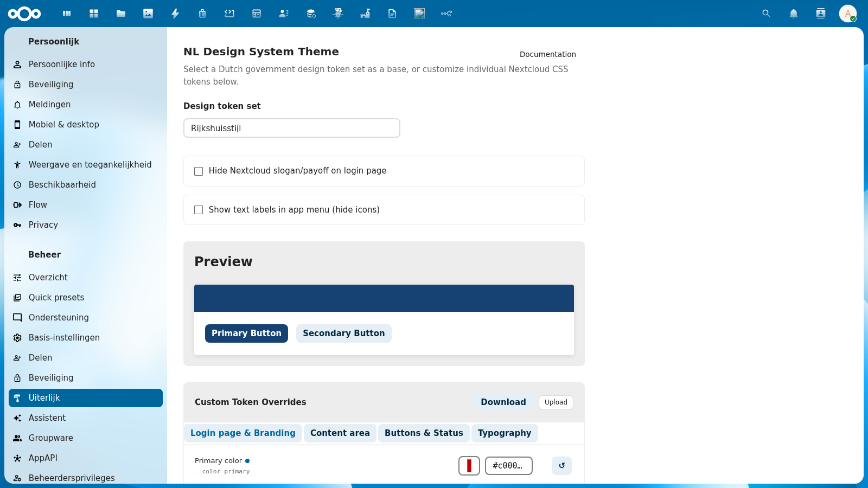Viewport: 868px width, 488px height.
Task: Open the Contacts app icon in the top bar
Action: tap(284, 14)
